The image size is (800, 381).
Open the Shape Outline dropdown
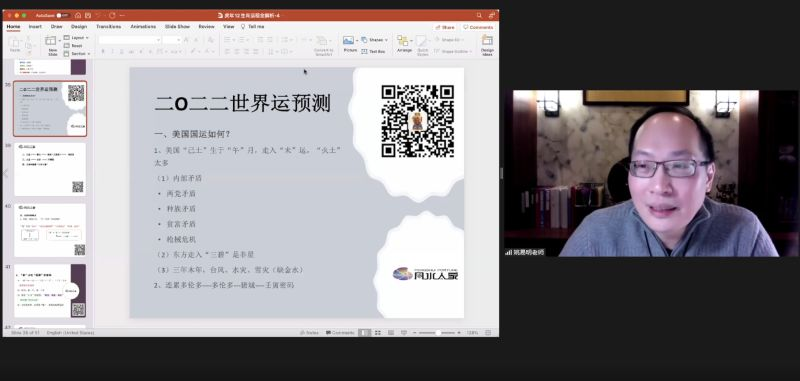tap(452, 52)
